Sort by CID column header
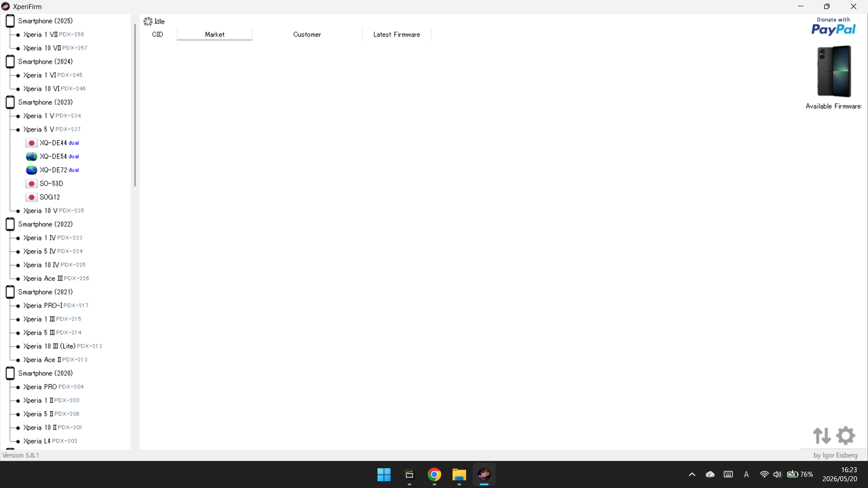Viewport: 868px width, 488px height. click(158, 34)
